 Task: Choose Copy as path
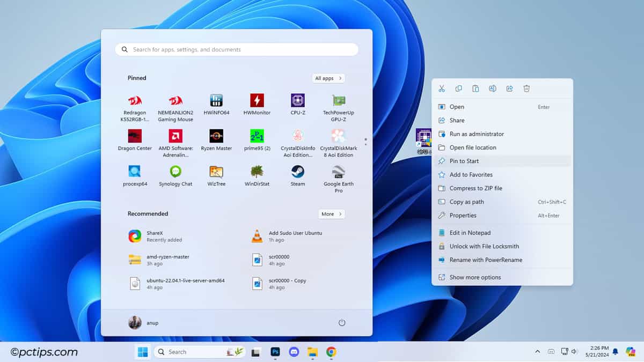[502, 202]
